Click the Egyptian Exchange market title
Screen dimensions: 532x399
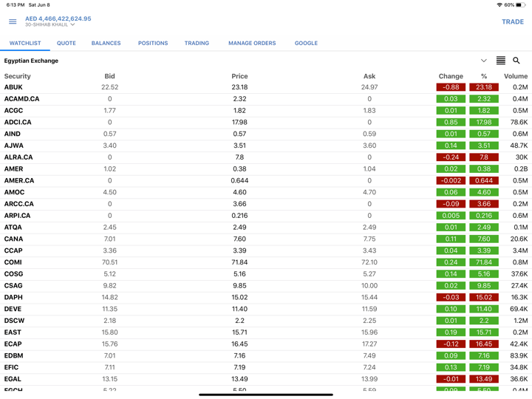click(x=31, y=61)
